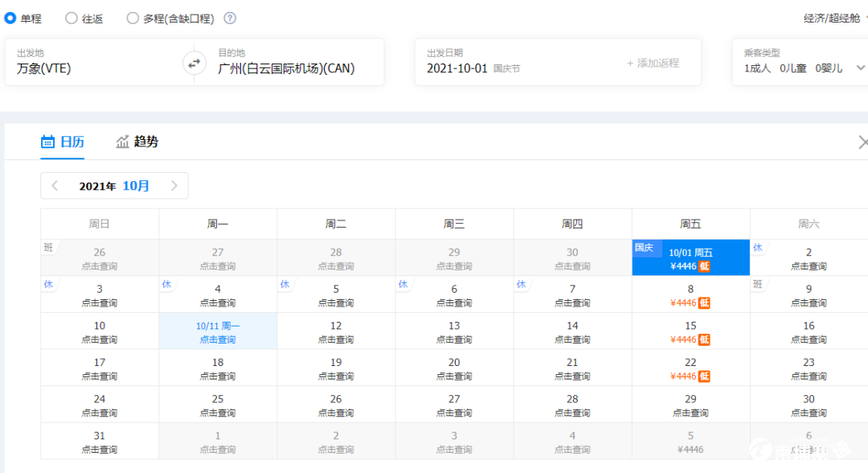Click 点击查询 under October 21

[x=572, y=376]
